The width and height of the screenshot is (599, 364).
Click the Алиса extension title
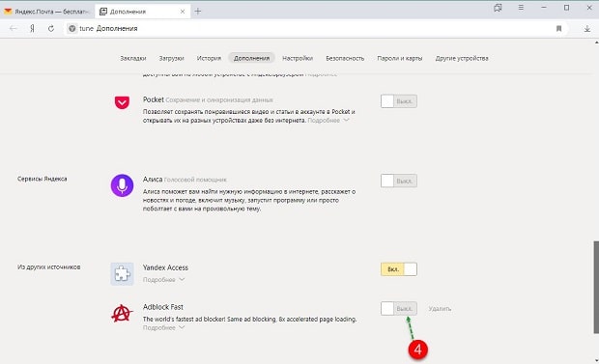coord(153,179)
